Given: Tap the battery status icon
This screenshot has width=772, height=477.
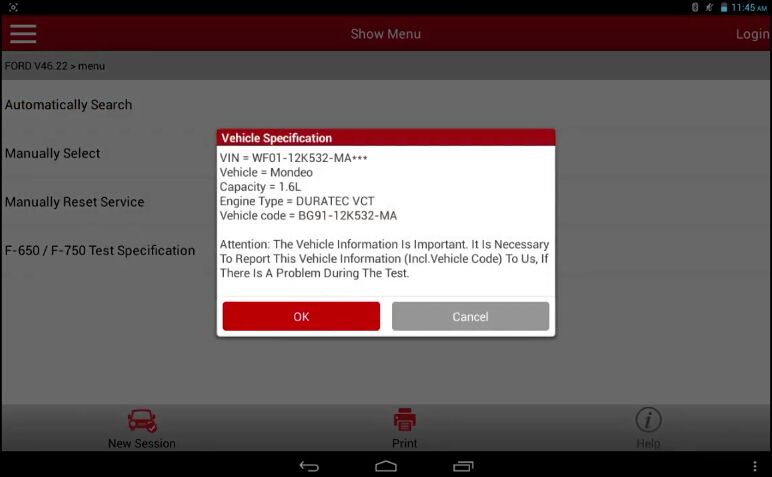Looking at the screenshot, I should tap(724, 7).
